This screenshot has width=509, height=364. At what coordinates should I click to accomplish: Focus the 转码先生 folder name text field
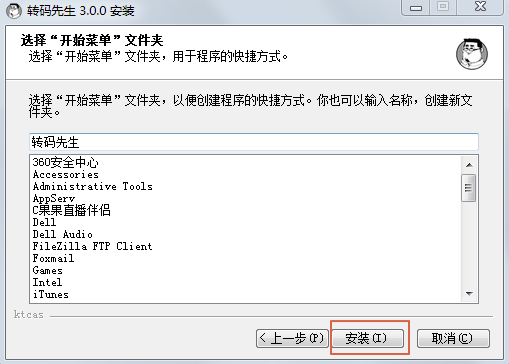[254, 142]
